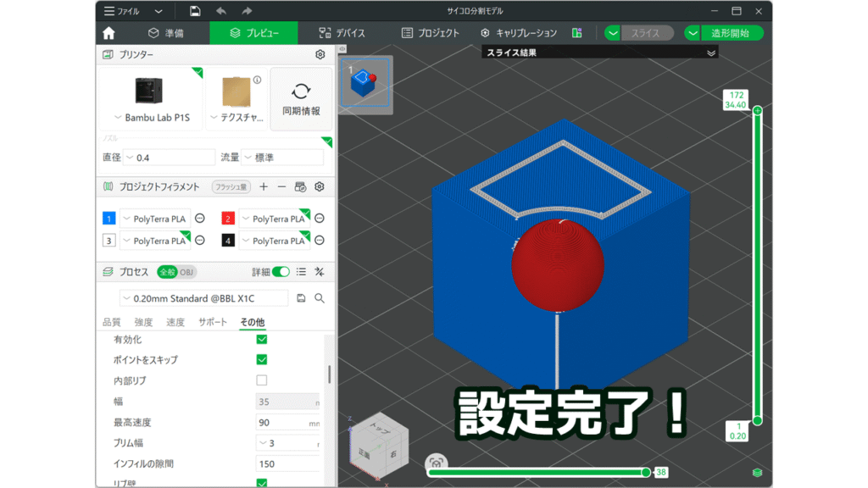
Task: Click the save icon in title bar
Action: (x=195, y=11)
